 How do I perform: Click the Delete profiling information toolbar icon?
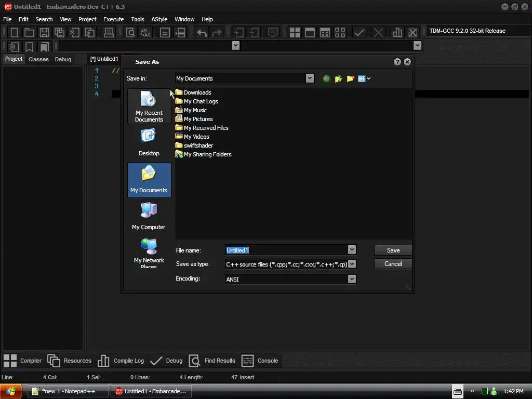[x=413, y=33]
